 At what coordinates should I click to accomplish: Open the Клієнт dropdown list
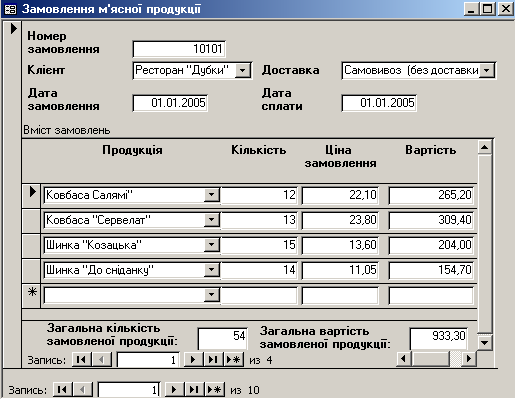click(243, 70)
